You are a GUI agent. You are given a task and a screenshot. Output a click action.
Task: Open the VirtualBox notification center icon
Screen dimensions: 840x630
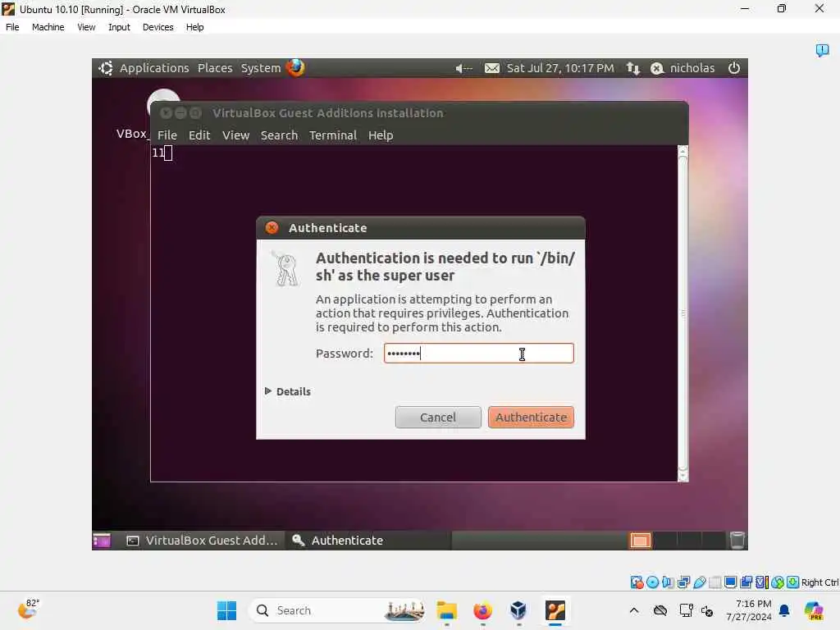[822, 50]
